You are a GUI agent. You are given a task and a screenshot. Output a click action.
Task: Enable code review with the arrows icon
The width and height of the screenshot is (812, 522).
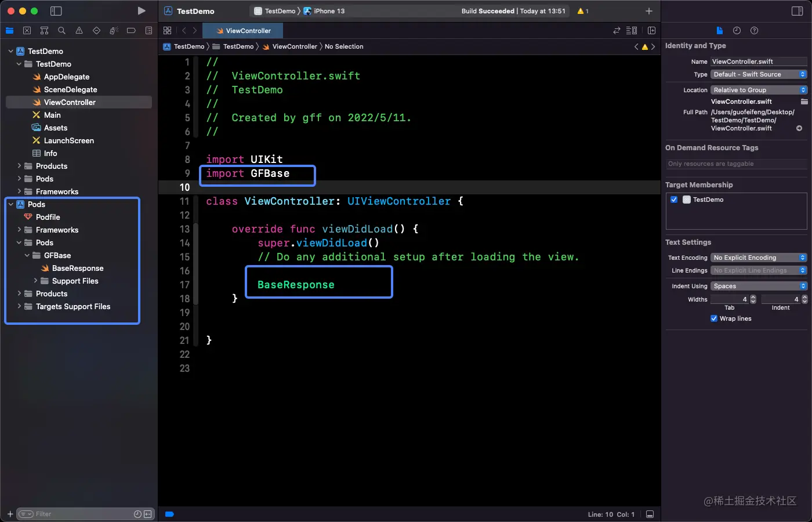coord(617,31)
